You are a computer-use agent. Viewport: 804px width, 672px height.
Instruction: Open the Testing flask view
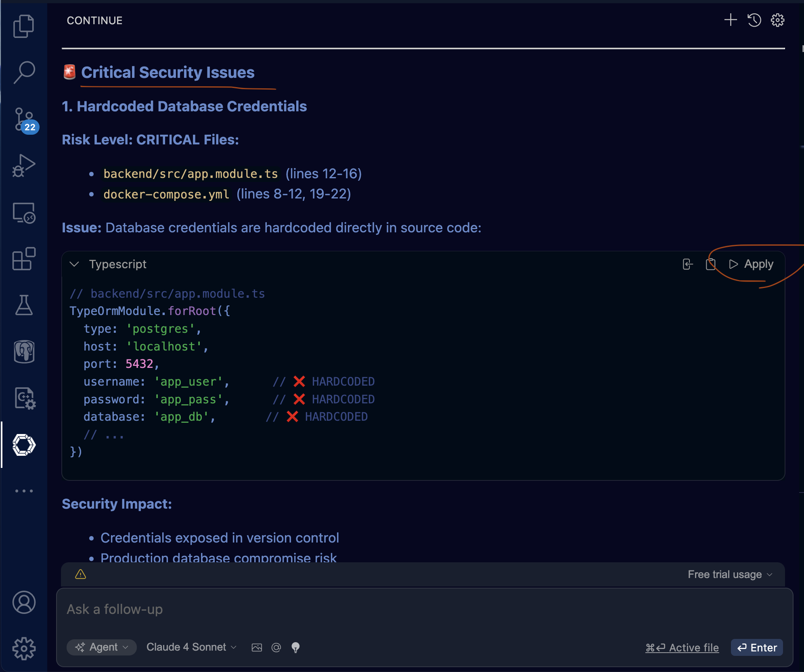(x=24, y=305)
